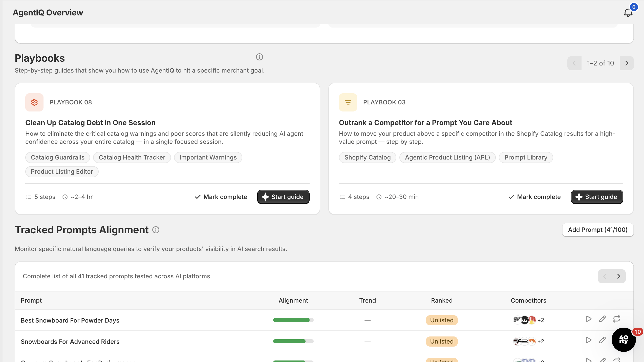The height and width of the screenshot is (362, 644).
Task: Select the Shopify Catalog tag
Action: (368, 157)
